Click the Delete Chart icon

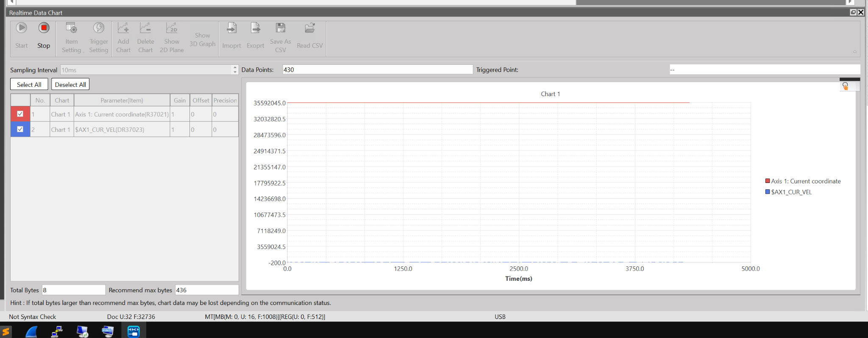[x=145, y=28]
